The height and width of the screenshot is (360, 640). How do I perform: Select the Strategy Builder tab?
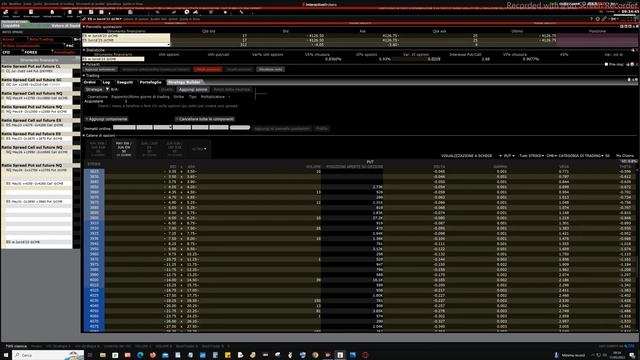pyautogui.click(x=184, y=82)
